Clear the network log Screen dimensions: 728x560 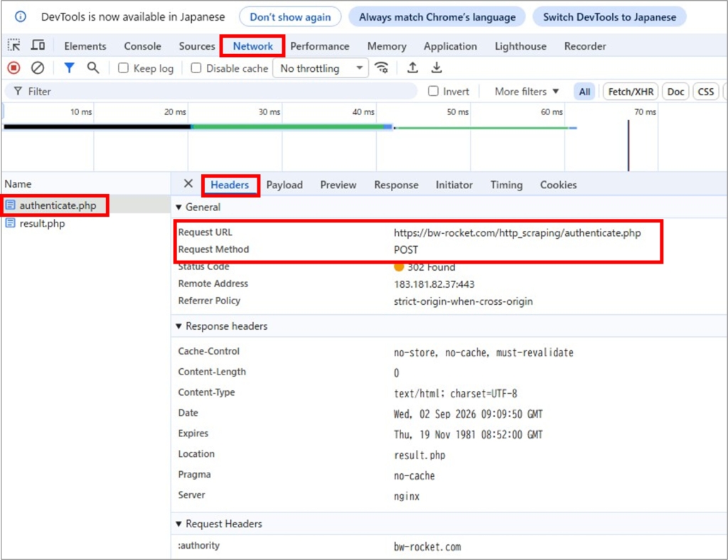pos(38,68)
